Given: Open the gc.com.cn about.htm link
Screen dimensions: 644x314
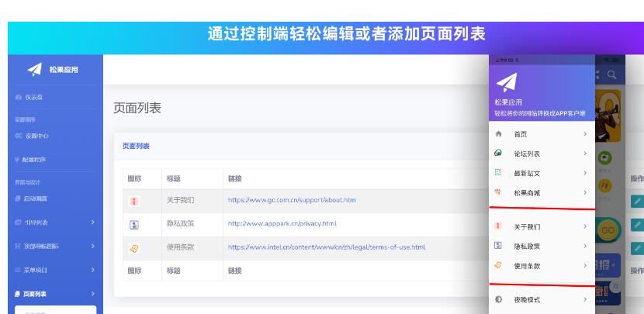Looking at the screenshot, I should [x=292, y=200].
